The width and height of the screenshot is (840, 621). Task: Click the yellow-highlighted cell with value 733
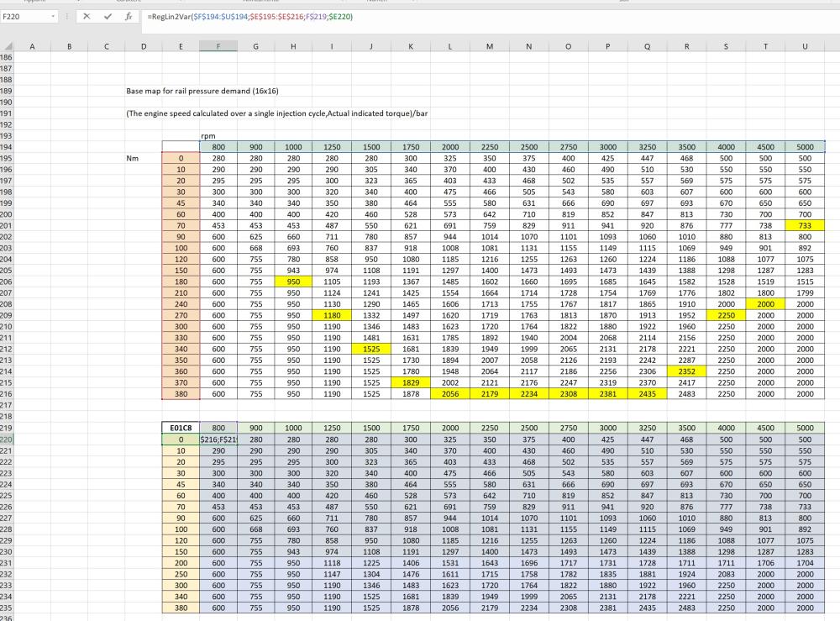pos(805,225)
